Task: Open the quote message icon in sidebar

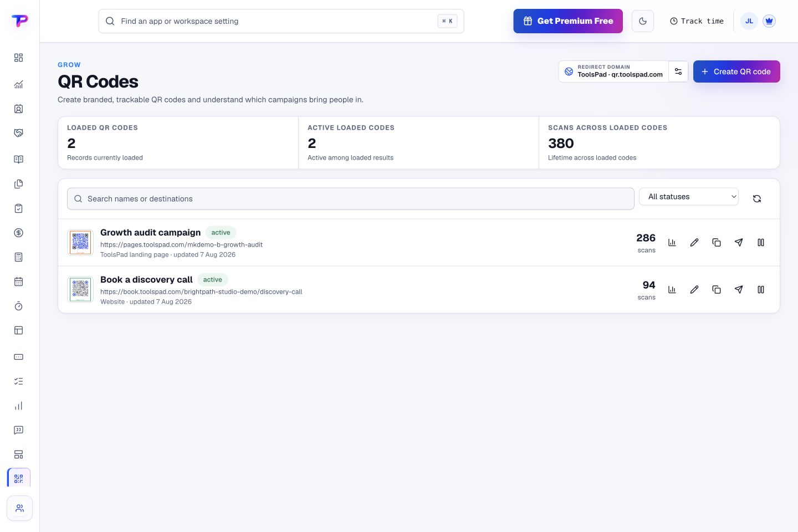Action: point(18,430)
